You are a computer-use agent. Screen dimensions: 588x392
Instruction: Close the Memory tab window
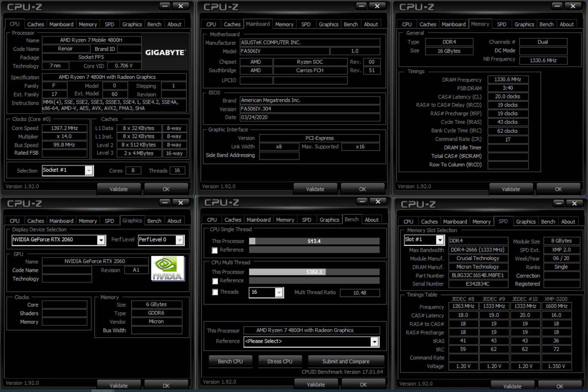pos(573,6)
